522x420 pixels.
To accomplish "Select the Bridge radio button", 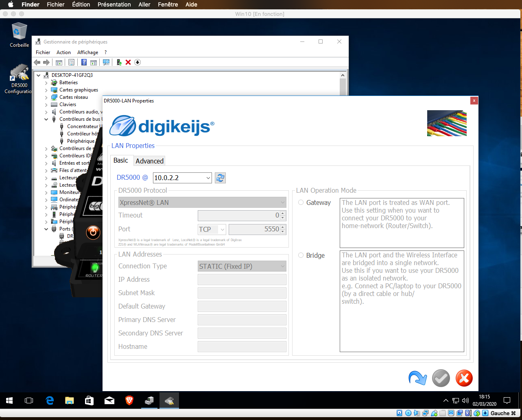I will [301, 255].
